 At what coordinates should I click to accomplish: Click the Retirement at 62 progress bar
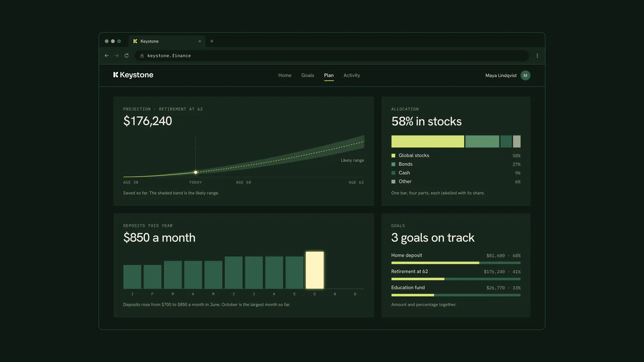tap(456, 279)
